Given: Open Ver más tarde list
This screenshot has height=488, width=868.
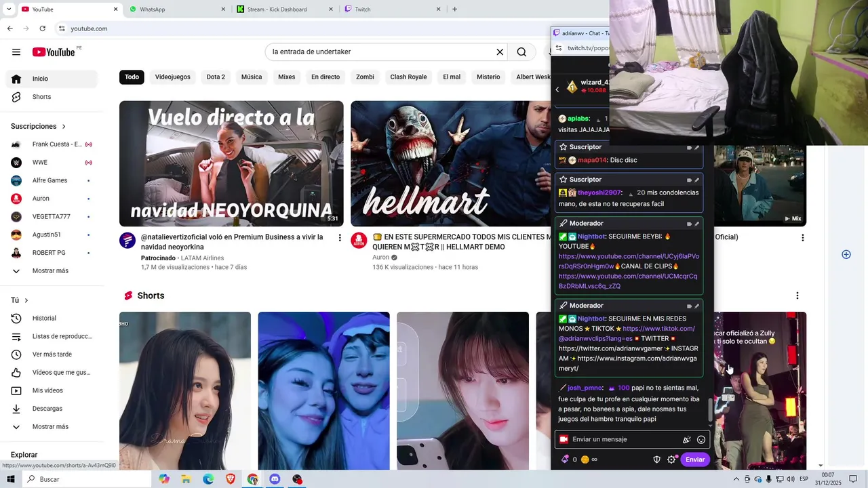Looking at the screenshot, I should pos(52,354).
